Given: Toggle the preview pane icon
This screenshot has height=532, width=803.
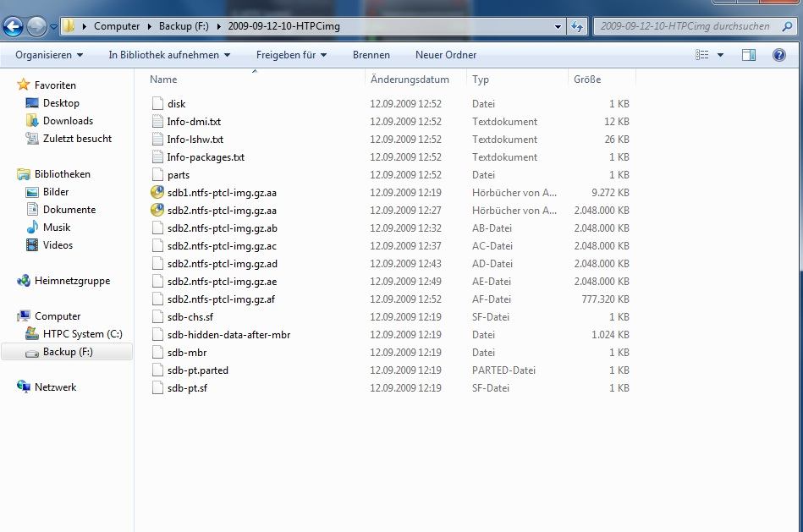Looking at the screenshot, I should 749,55.
